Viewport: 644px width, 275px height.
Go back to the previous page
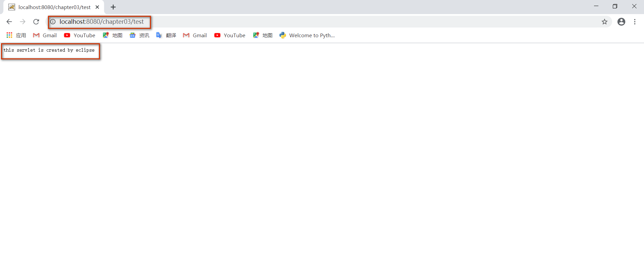(9, 22)
